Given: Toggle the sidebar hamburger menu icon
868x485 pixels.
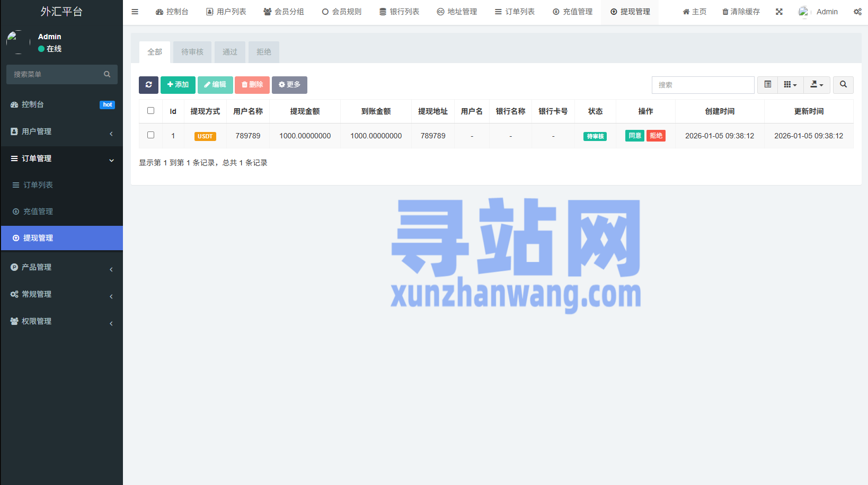Looking at the screenshot, I should (x=135, y=12).
